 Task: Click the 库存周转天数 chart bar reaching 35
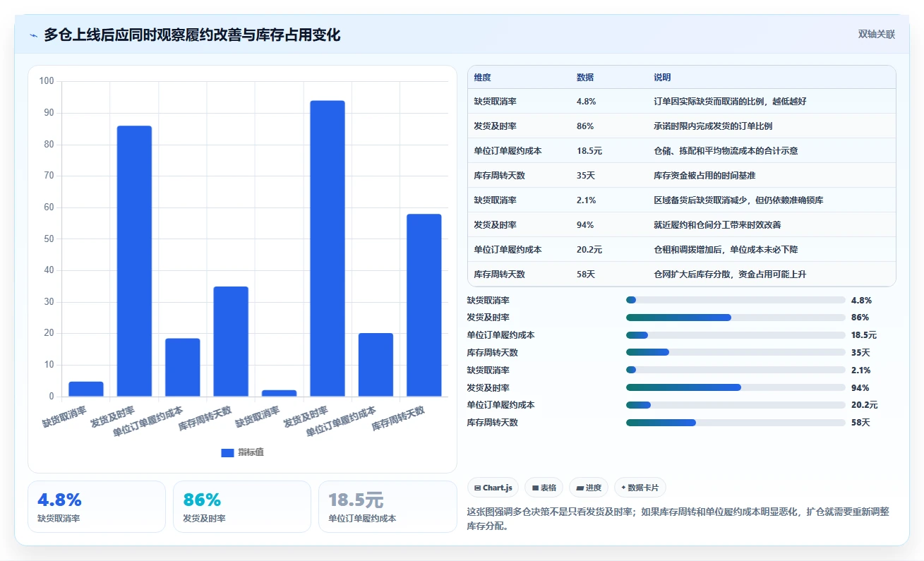231,342
